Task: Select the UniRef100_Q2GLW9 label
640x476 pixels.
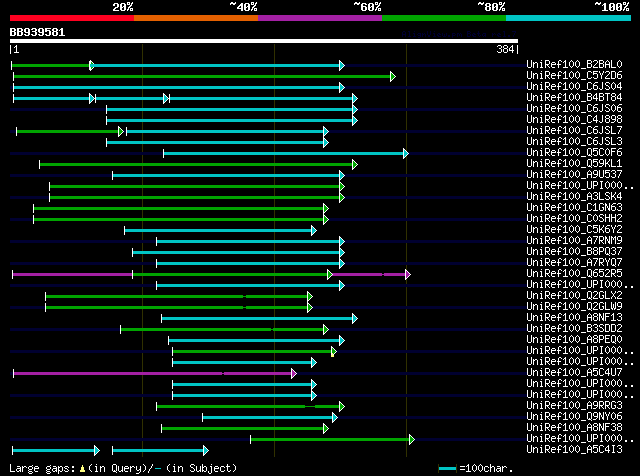Action: [574, 307]
